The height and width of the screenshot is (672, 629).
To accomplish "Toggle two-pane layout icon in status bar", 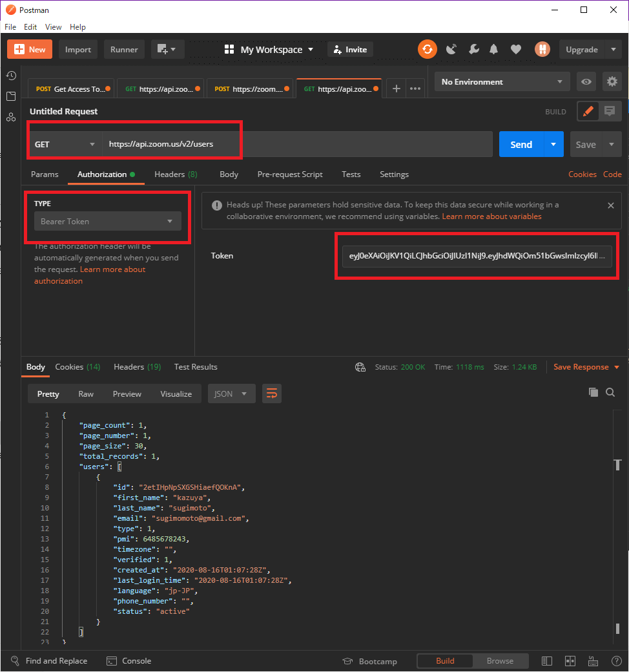I will 570,661.
